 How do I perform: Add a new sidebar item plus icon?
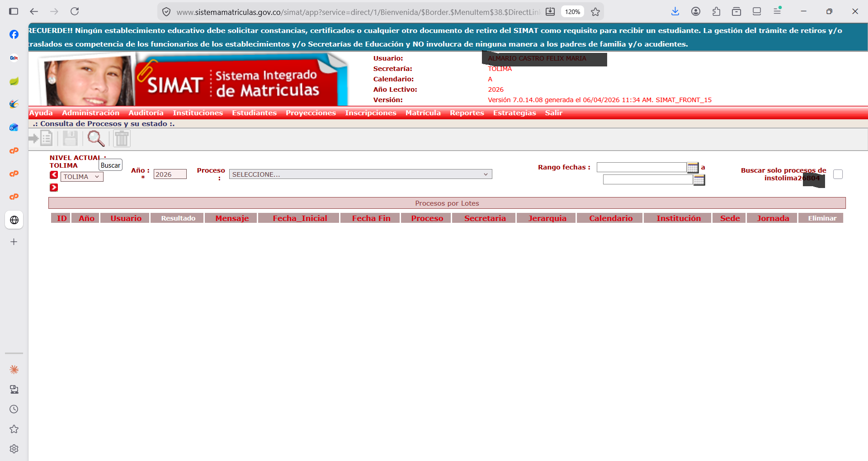14,242
